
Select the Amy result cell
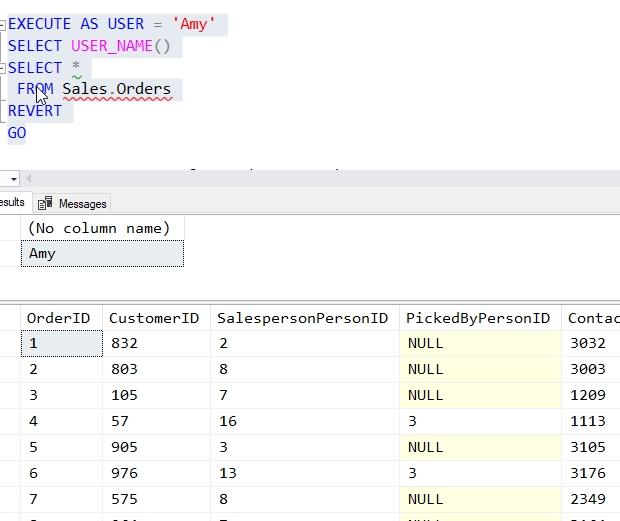(x=100, y=254)
